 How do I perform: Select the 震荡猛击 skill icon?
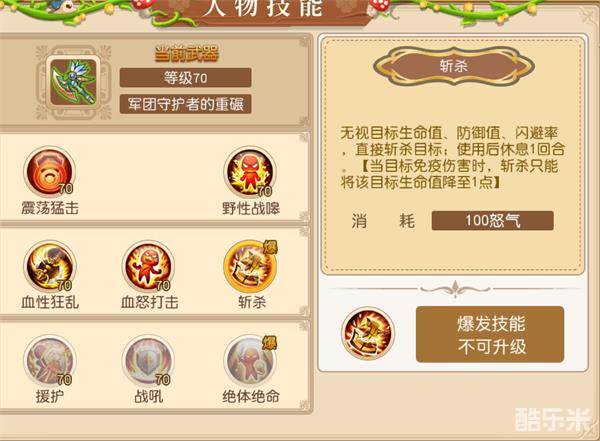click(49, 172)
